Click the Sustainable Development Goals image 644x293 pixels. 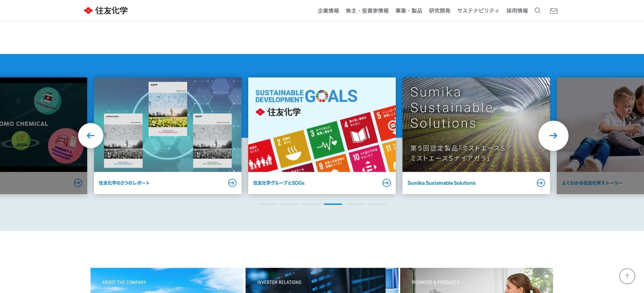tap(322, 125)
